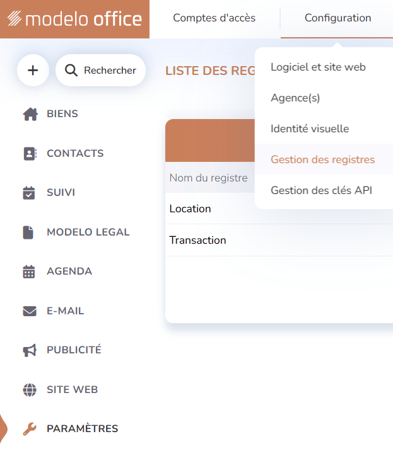Click the globe icon beside Site Web
393x451 pixels.
click(x=30, y=390)
